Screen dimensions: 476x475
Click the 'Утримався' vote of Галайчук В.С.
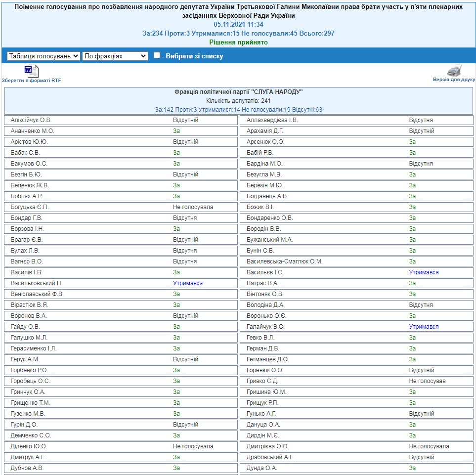coord(424,327)
